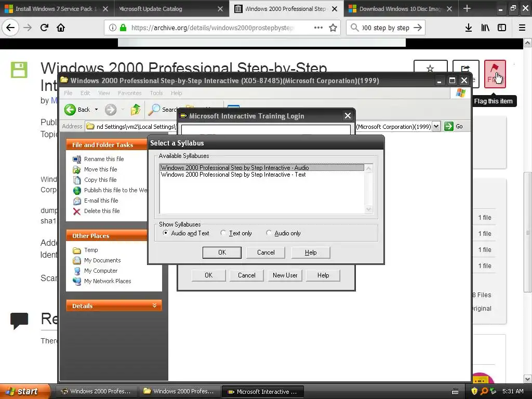Click the red Flag this item icon

click(x=495, y=74)
